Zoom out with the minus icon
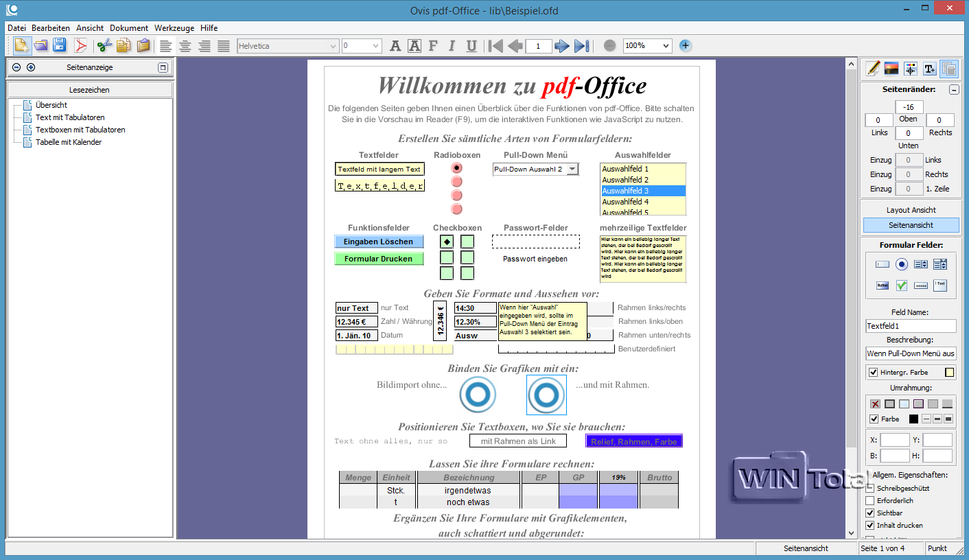 (x=610, y=46)
